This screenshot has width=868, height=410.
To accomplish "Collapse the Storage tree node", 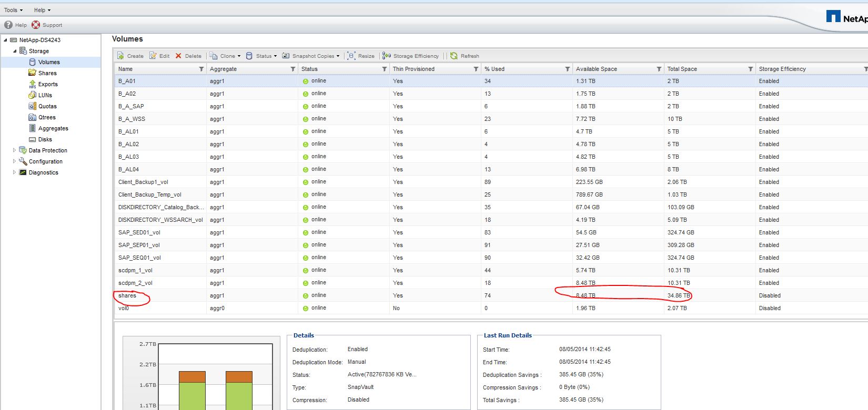I will [x=15, y=51].
